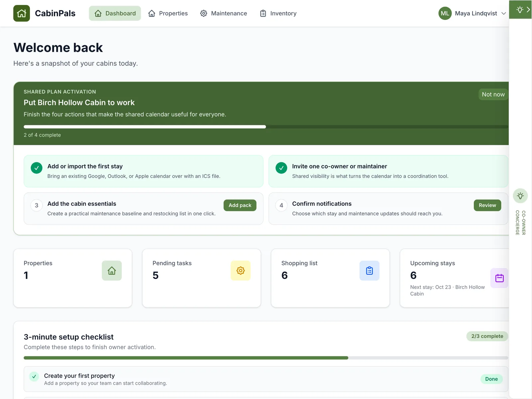Image resolution: width=532 pixels, height=399 pixels.
Task: Open the Confirm notifications step title
Action: (x=322, y=203)
